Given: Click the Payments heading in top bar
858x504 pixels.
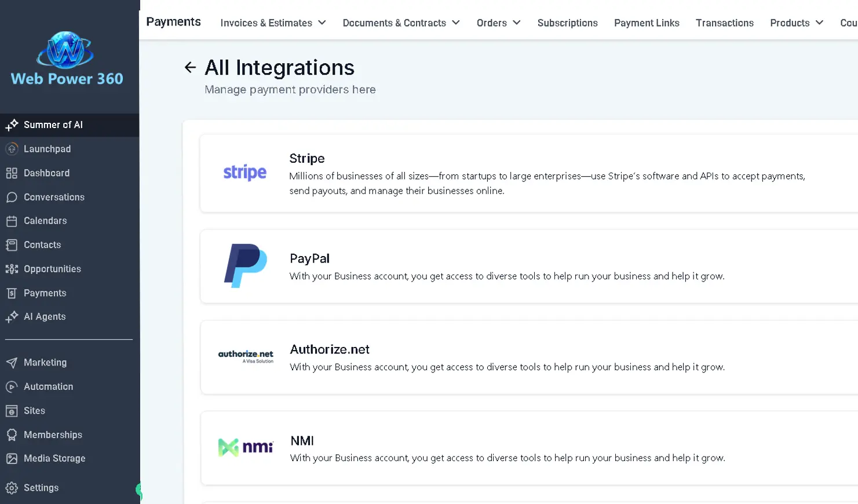Looking at the screenshot, I should coord(173,22).
